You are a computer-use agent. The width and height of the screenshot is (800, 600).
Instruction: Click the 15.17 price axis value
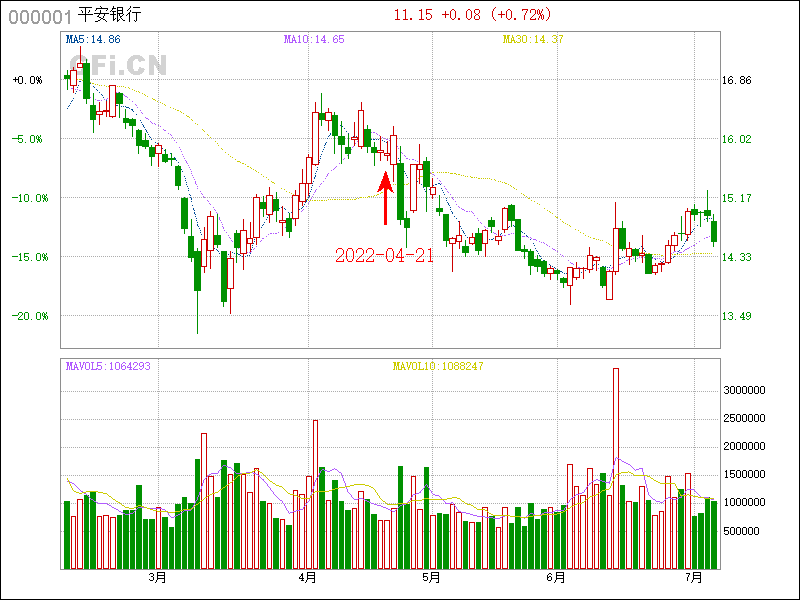tap(736, 198)
